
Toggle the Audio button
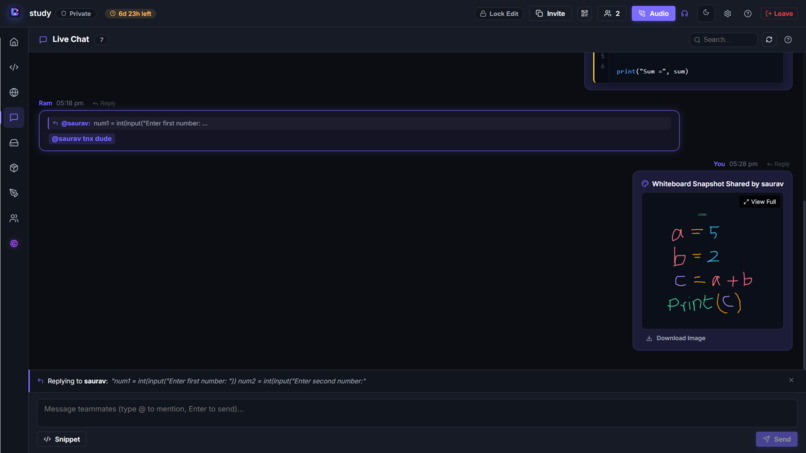pos(653,14)
